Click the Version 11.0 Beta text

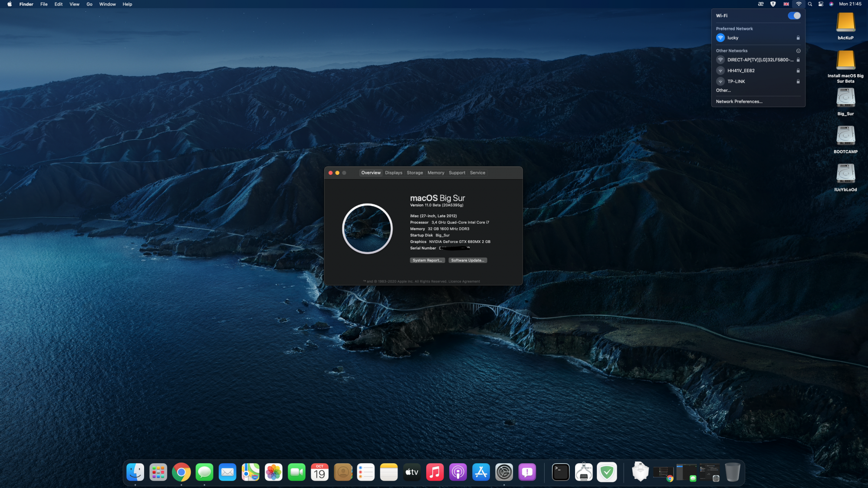pos(437,205)
